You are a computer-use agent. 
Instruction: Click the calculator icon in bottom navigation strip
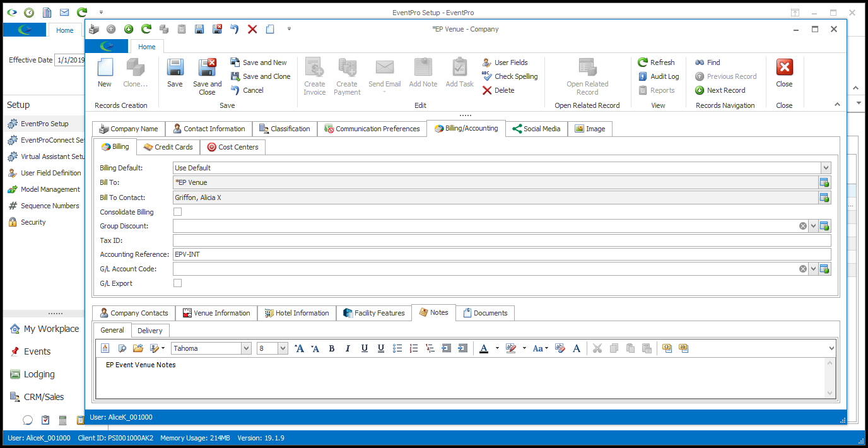63,420
